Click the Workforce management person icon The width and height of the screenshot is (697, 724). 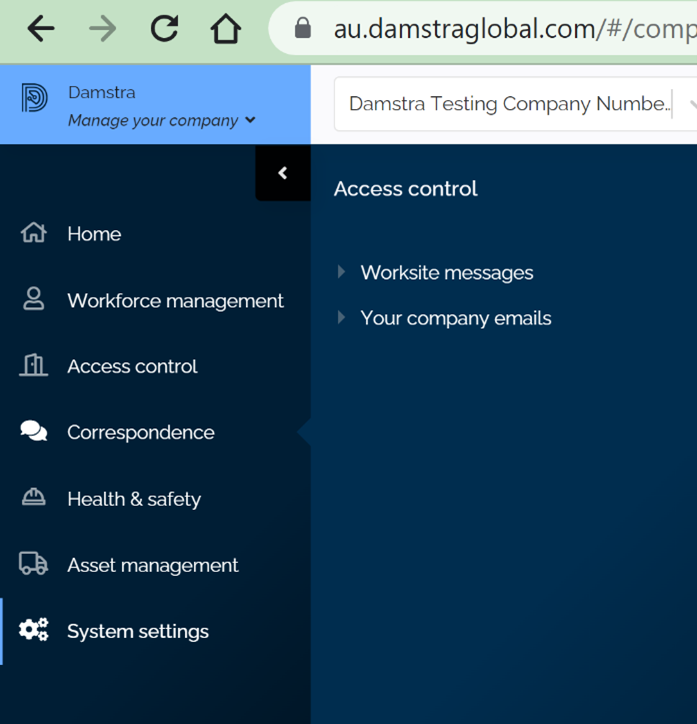coord(34,299)
